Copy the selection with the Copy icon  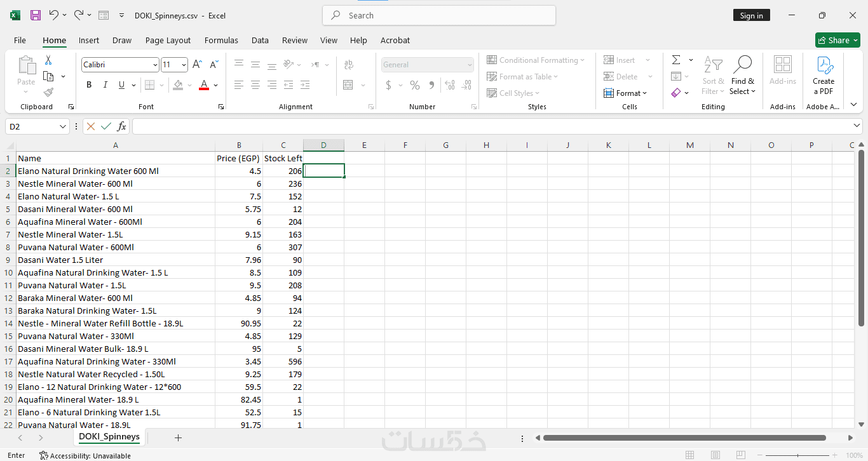[x=48, y=76]
